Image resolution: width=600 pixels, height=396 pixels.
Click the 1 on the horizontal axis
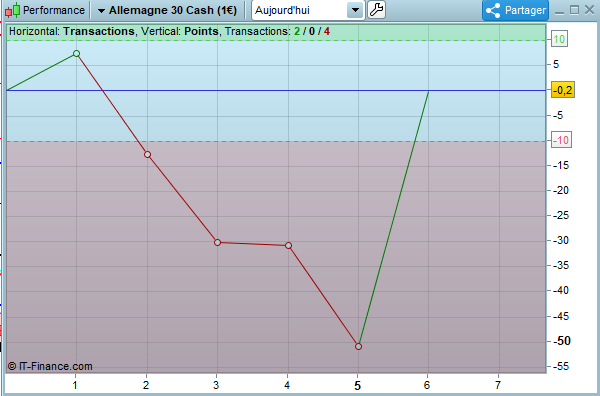coord(75,385)
